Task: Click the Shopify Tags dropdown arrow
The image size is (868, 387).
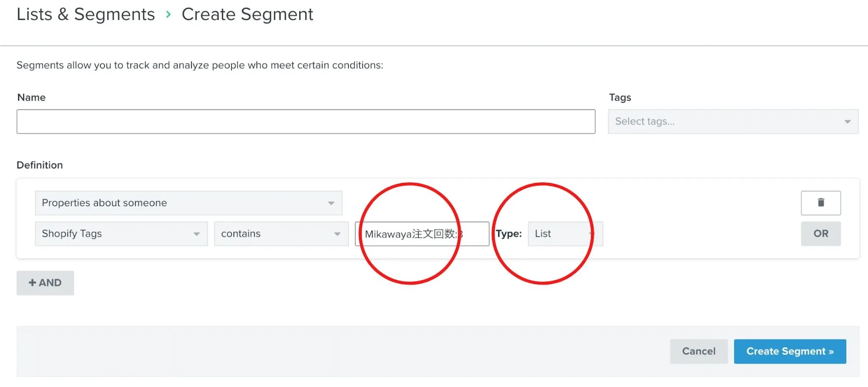Action: click(196, 234)
